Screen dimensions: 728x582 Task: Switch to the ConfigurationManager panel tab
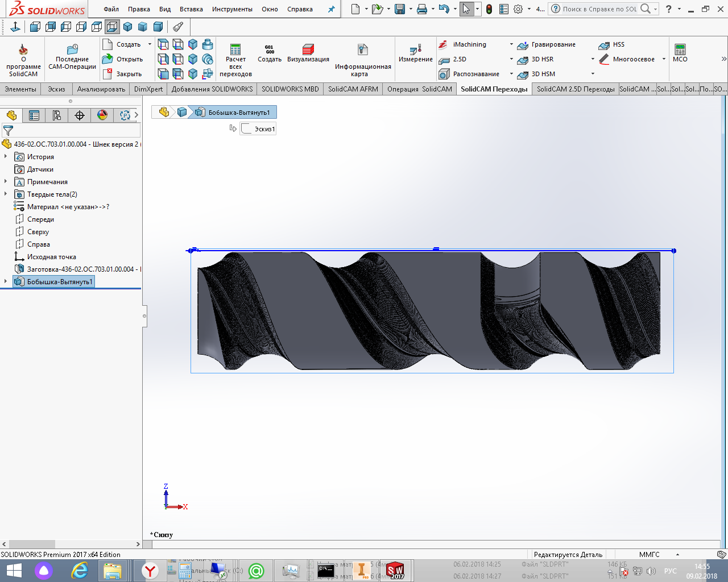click(x=57, y=115)
